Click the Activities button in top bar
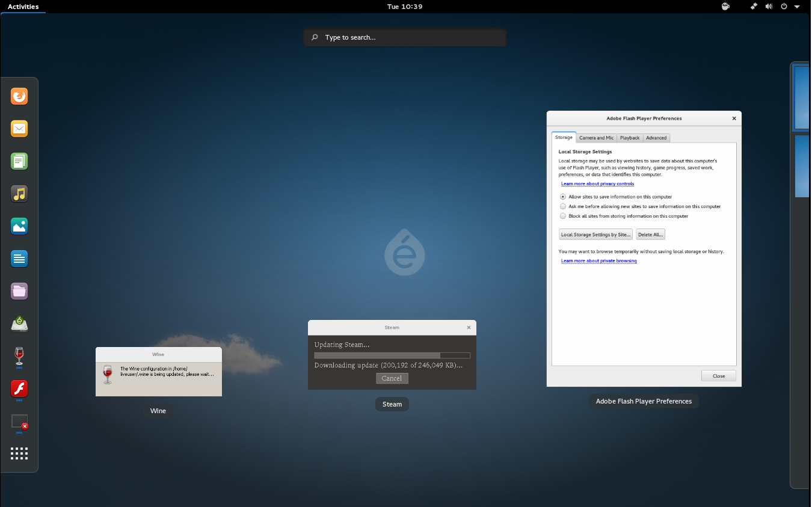 coord(23,7)
